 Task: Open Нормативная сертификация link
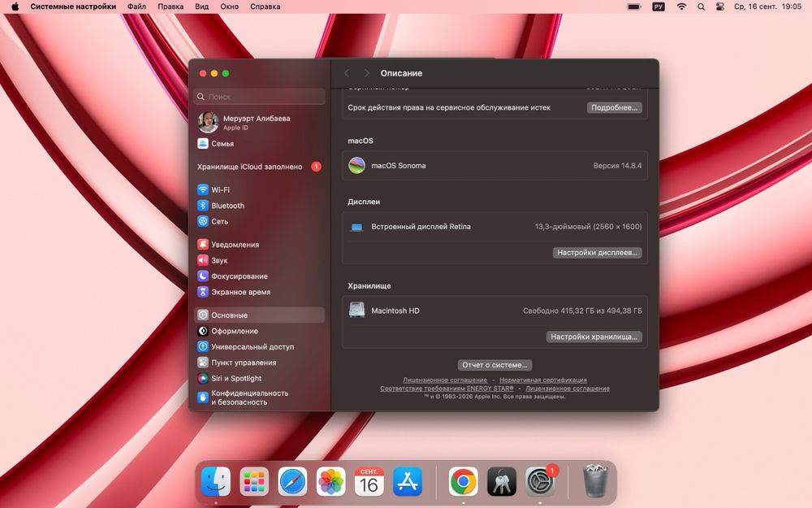pyautogui.click(x=543, y=380)
